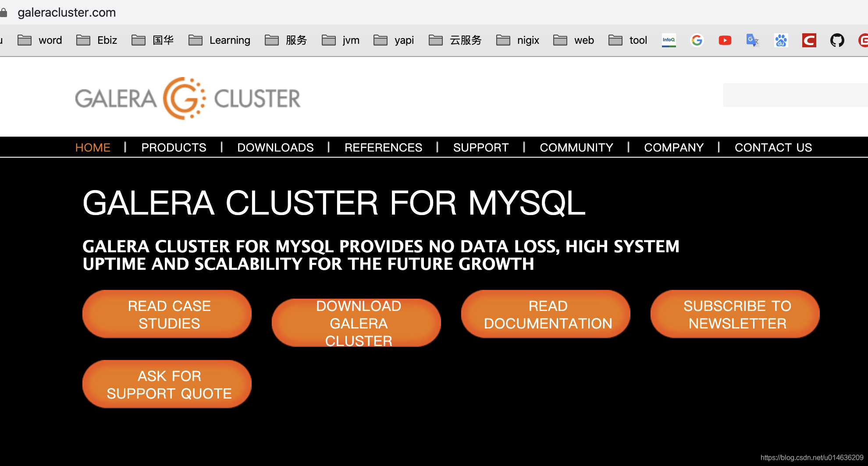Open the 服务 bookmark folder

(x=286, y=40)
